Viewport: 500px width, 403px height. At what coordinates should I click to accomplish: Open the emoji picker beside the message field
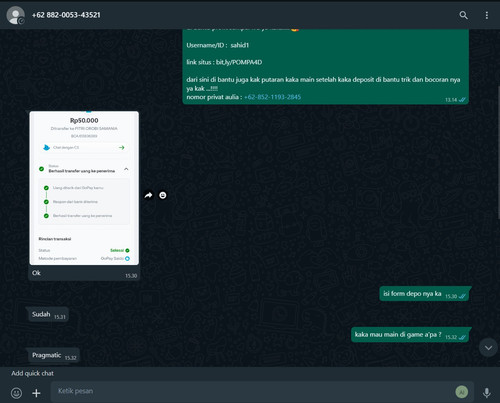pyautogui.click(x=16, y=393)
